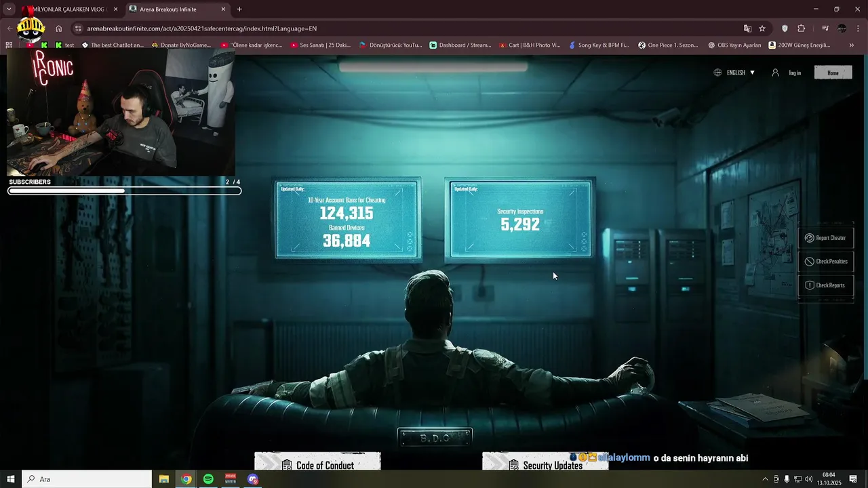868x488 pixels.
Task: Open the purple taskbar app icon
Action: (x=253, y=479)
